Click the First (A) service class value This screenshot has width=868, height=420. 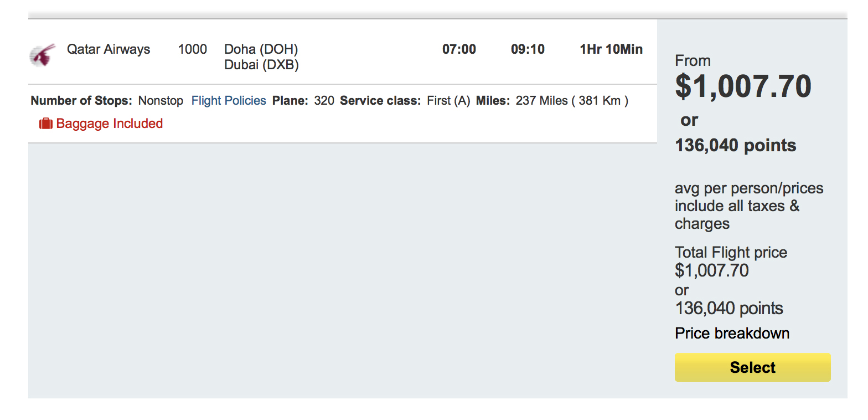[x=448, y=101]
